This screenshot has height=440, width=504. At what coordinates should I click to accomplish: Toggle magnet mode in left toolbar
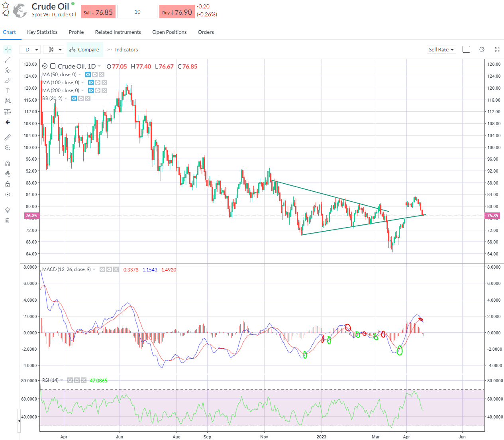pyautogui.click(x=8, y=163)
